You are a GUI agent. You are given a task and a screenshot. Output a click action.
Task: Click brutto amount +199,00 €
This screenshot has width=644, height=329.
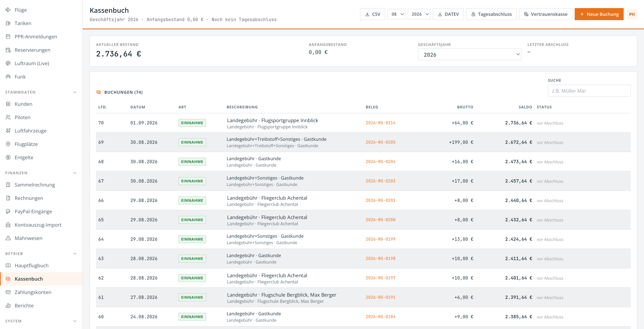461,142
